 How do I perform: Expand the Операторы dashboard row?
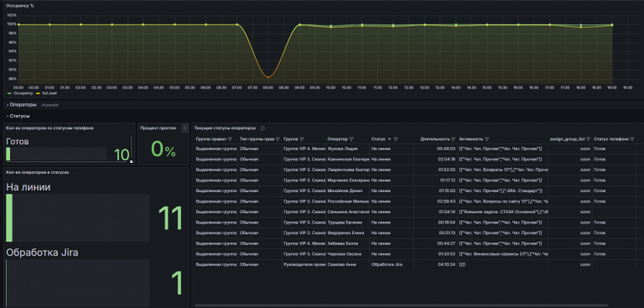coord(23,105)
